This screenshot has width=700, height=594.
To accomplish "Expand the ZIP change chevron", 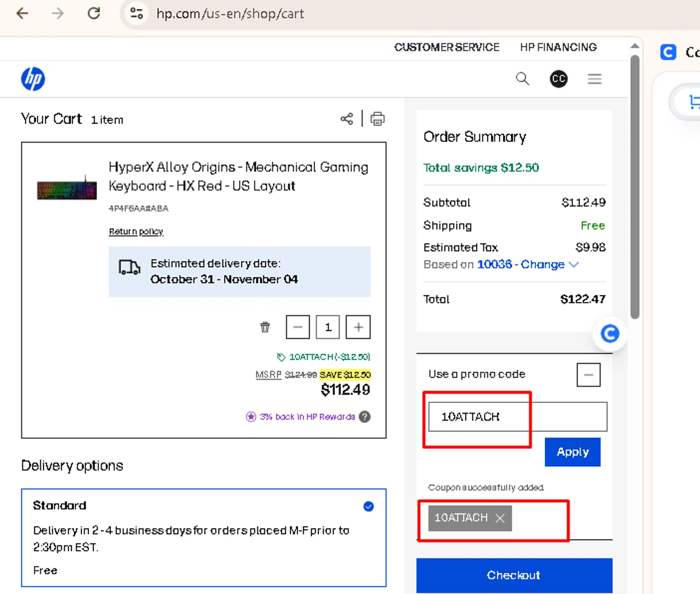I will click(x=574, y=265).
